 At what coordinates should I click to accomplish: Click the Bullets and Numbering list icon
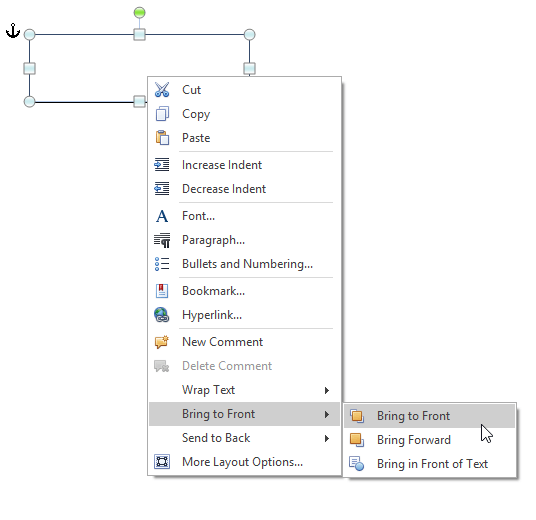[x=162, y=264]
